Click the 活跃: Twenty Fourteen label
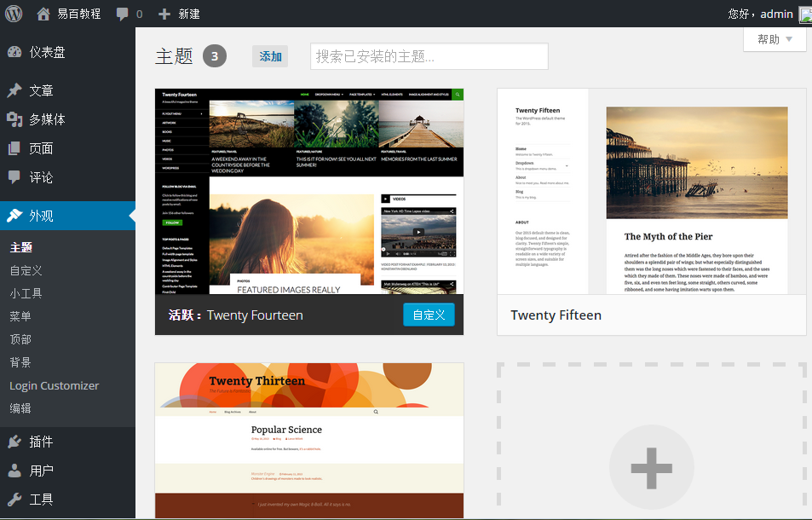 236,315
